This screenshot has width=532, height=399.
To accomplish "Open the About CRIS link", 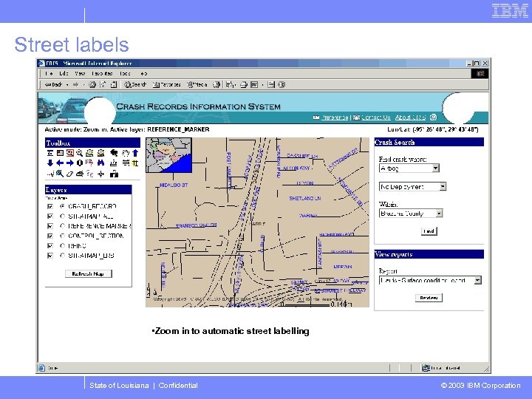I will [x=410, y=117].
